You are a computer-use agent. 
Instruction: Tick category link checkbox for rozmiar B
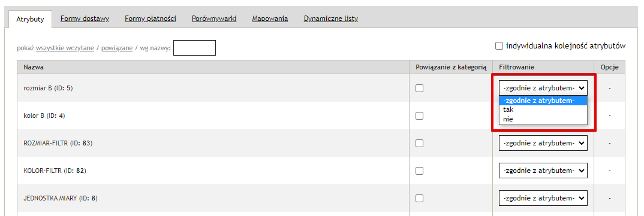[419, 88]
